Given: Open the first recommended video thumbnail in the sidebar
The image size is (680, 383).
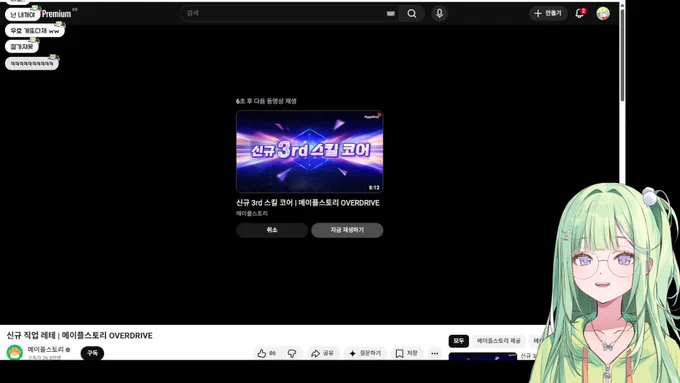Looking at the screenshot, I should pyautogui.click(x=483, y=356).
